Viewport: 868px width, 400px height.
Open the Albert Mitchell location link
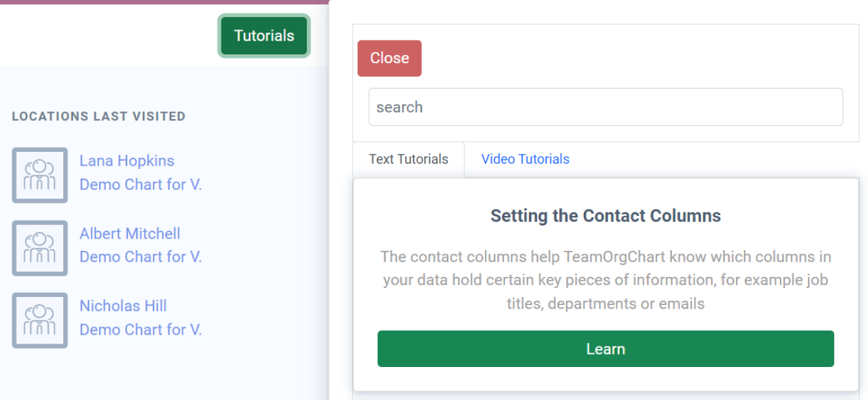click(129, 234)
